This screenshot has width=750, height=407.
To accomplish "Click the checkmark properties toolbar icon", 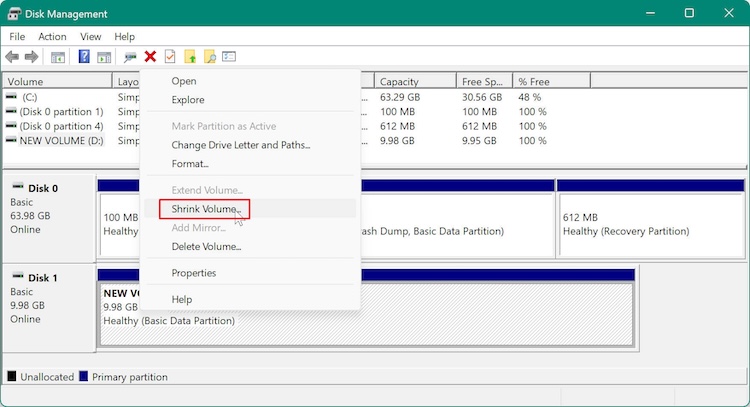I will (170, 57).
